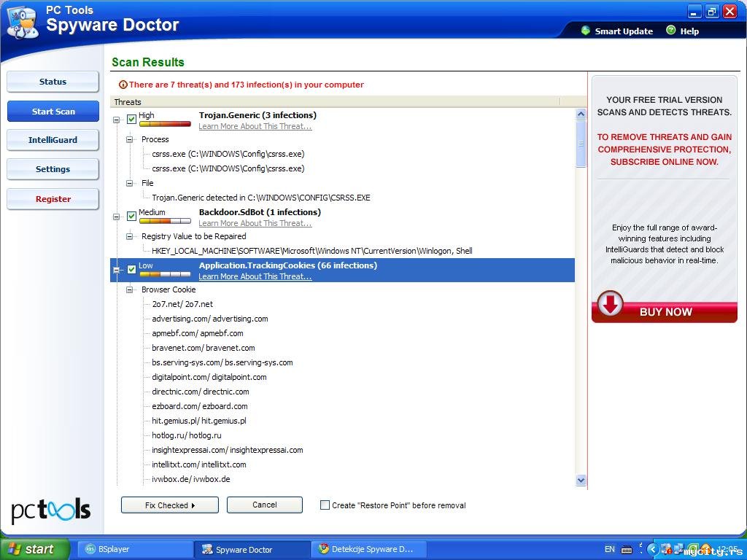Select the insightexpressai.com cookie entry
The height and width of the screenshot is (560, 747).
pos(228,450)
